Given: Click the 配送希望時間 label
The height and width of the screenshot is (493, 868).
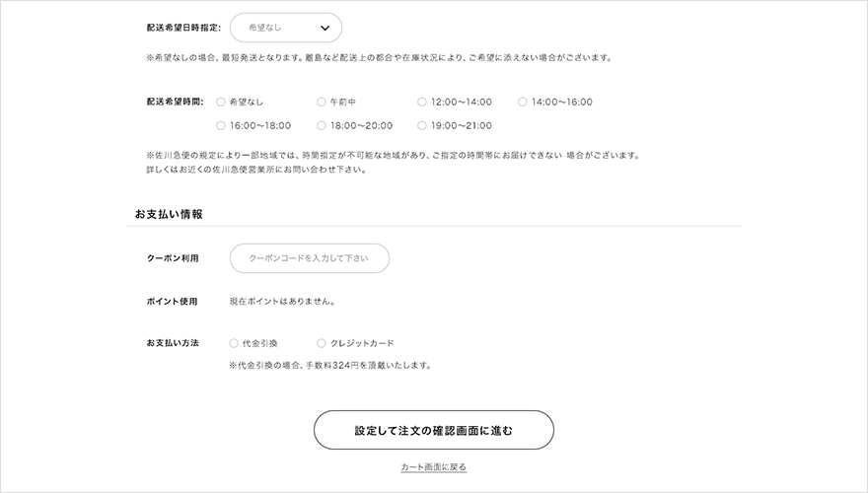Looking at the screenshot, I should click(175, 102).
